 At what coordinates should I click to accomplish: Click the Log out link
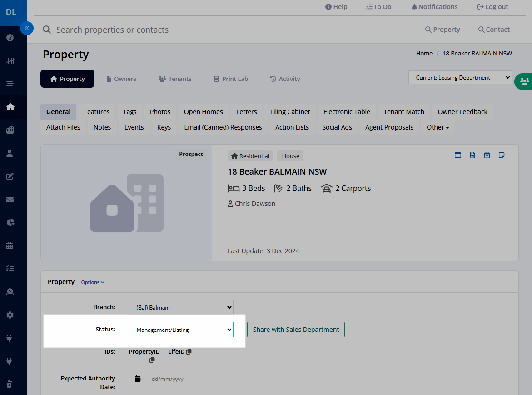[492, 7]
